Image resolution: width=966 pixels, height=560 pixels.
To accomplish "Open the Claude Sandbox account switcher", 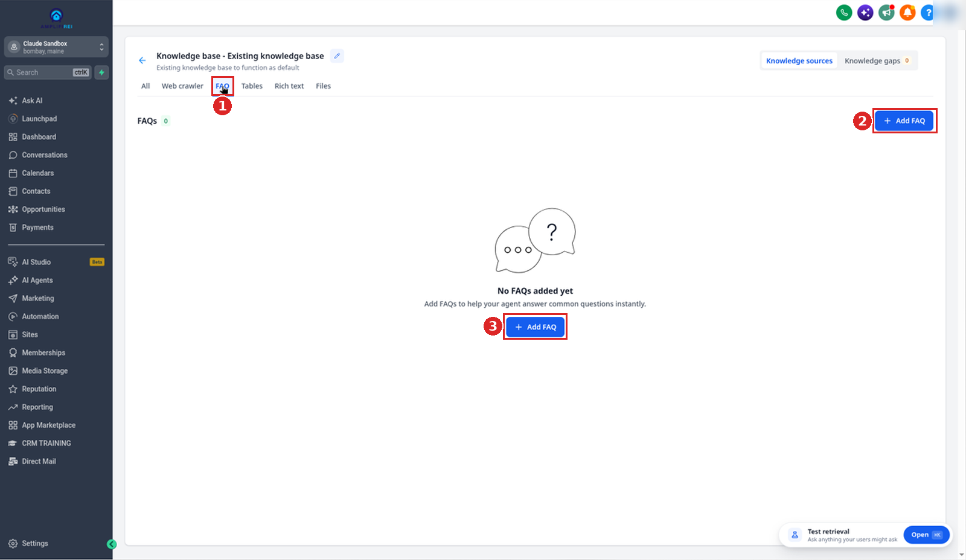I will click(56, 47).
